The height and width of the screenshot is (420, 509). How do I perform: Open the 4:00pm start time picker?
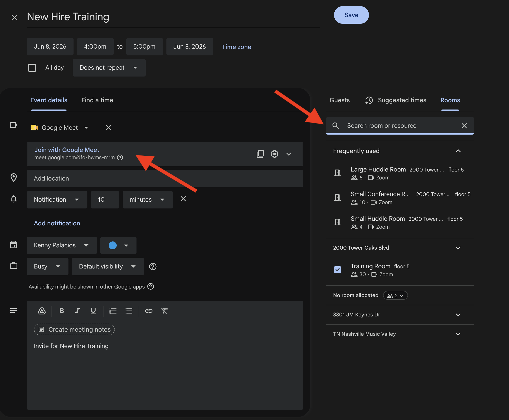[95, 46]
